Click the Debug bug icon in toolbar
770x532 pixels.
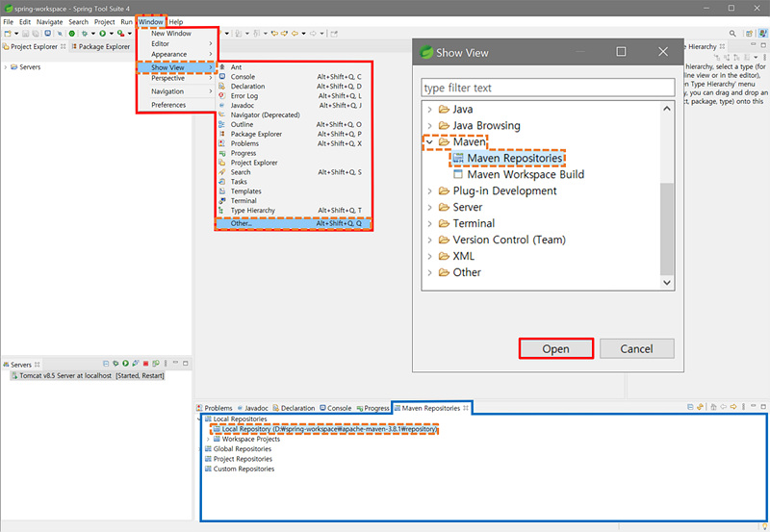coord(85,34)
